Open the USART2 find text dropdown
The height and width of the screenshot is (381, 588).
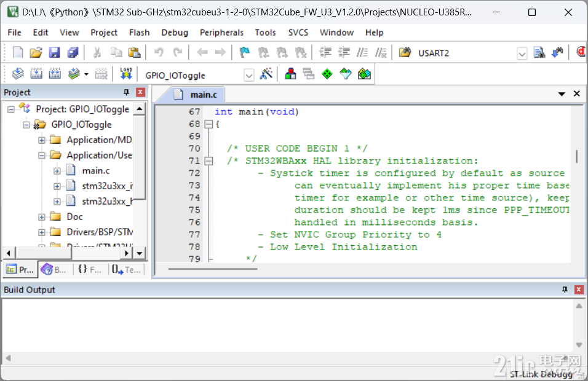tap(522, 53)
